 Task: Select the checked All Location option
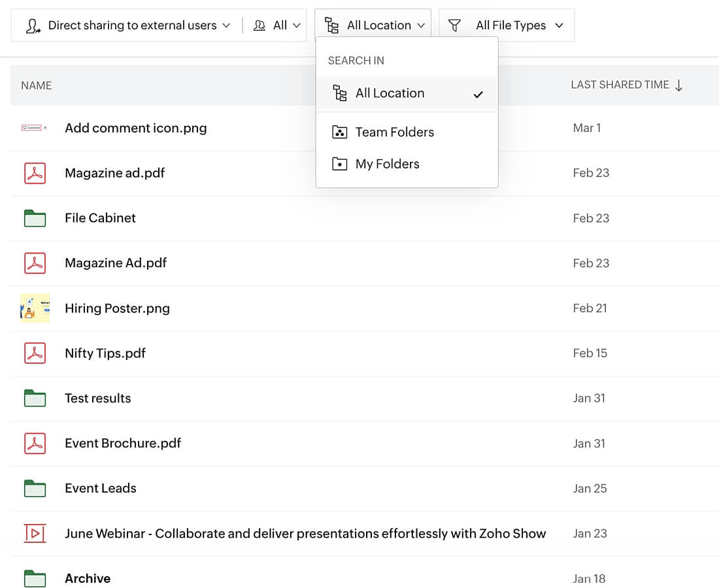point(390,93)
